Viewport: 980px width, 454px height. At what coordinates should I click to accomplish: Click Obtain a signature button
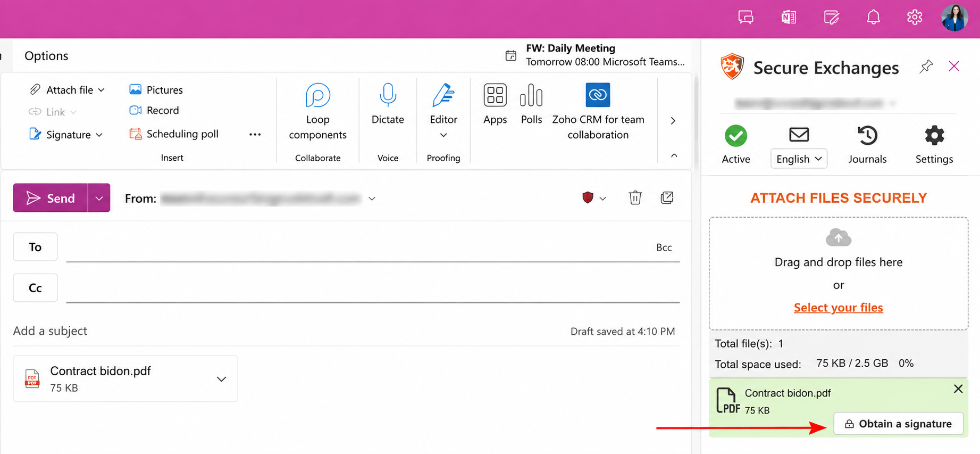[x=898, y=424]
